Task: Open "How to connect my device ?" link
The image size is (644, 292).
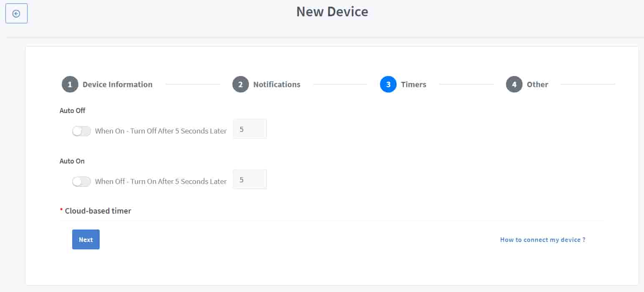Action: (x=543, y=240)
